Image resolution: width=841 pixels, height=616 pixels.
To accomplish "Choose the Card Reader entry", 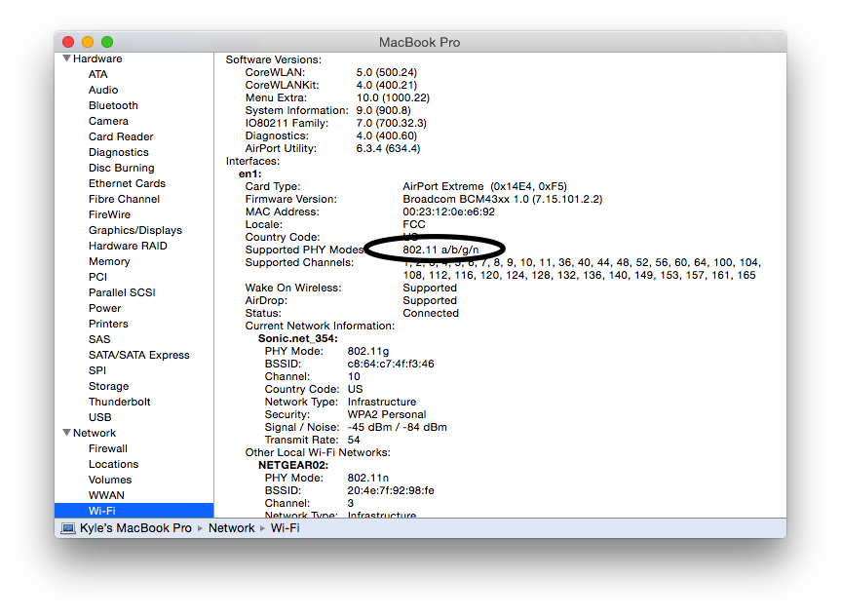I will point(121,136).
